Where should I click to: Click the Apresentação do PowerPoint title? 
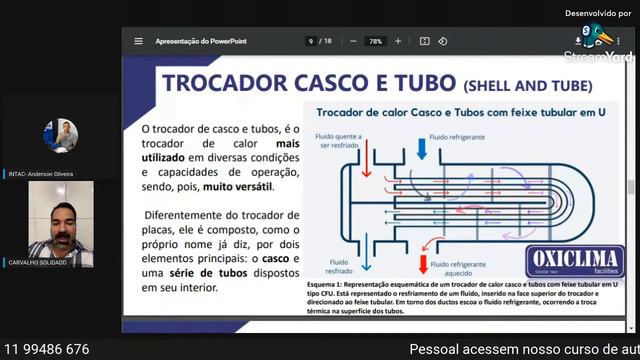pos(201,41)
